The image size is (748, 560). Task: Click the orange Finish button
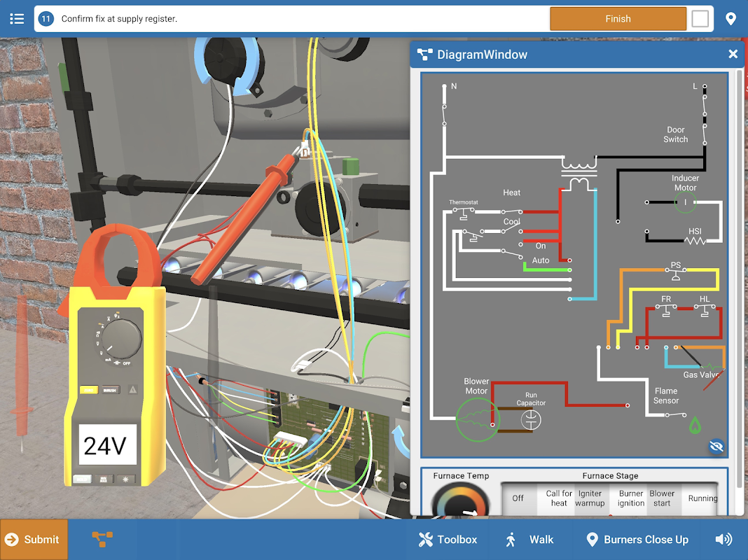pyautogui.click(x=618, y=19)
